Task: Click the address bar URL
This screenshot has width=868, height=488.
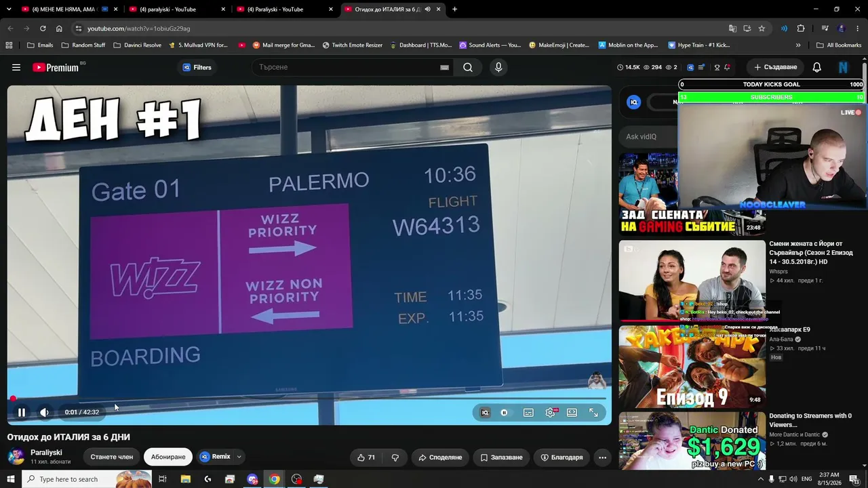Action: 138,28
